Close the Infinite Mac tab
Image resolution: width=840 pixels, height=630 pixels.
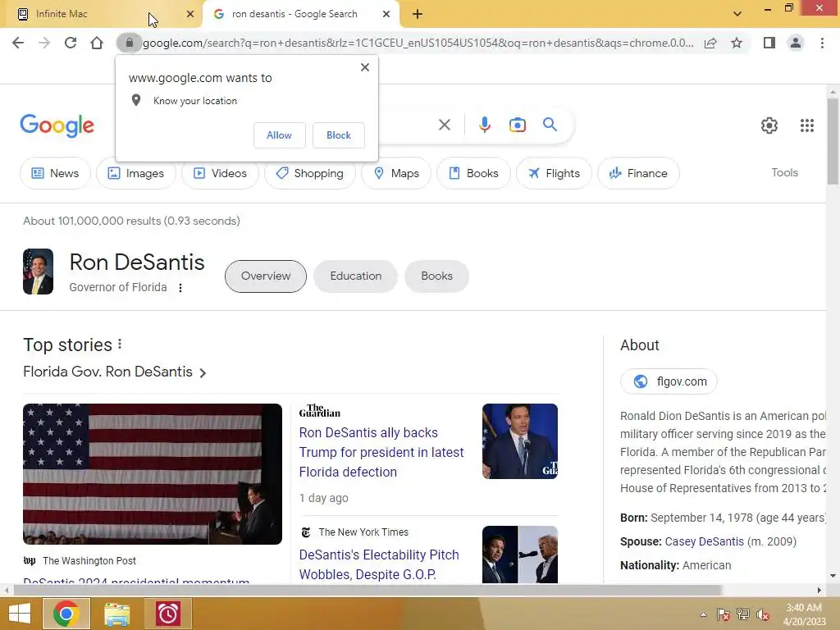tap(190, 14)
